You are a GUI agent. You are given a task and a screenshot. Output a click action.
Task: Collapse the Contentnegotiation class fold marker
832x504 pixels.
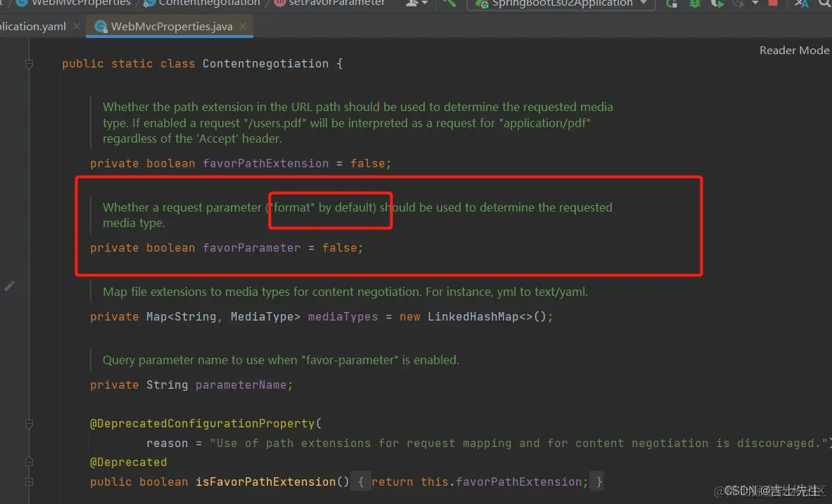pos(29,64)
